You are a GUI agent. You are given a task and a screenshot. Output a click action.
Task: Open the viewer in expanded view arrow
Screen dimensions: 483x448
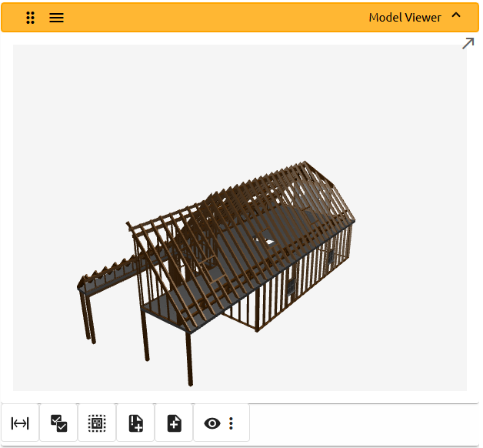coord(468,43)
